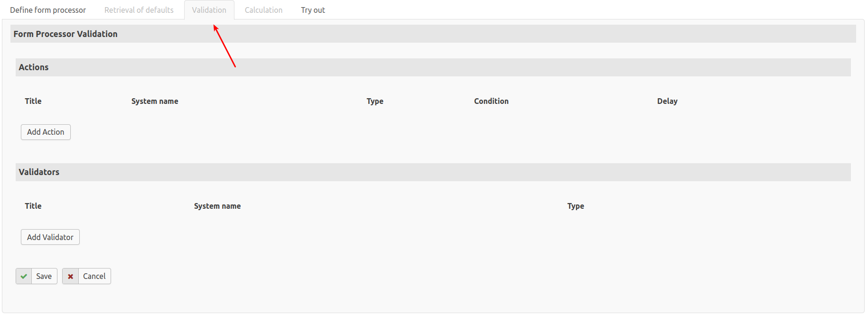Viewport: 868px width, 315px height.
Task: Click the Delay column header
Action: (667, 101)
